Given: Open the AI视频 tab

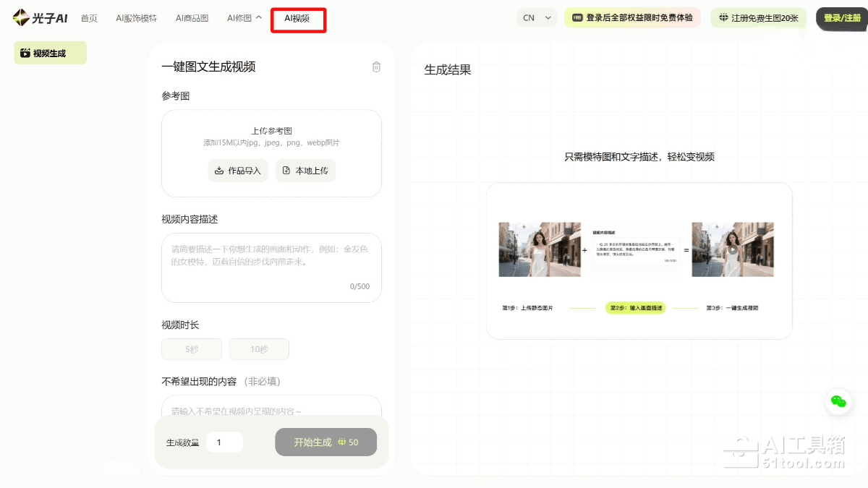Looking at the screenshot, I should 297,19.
